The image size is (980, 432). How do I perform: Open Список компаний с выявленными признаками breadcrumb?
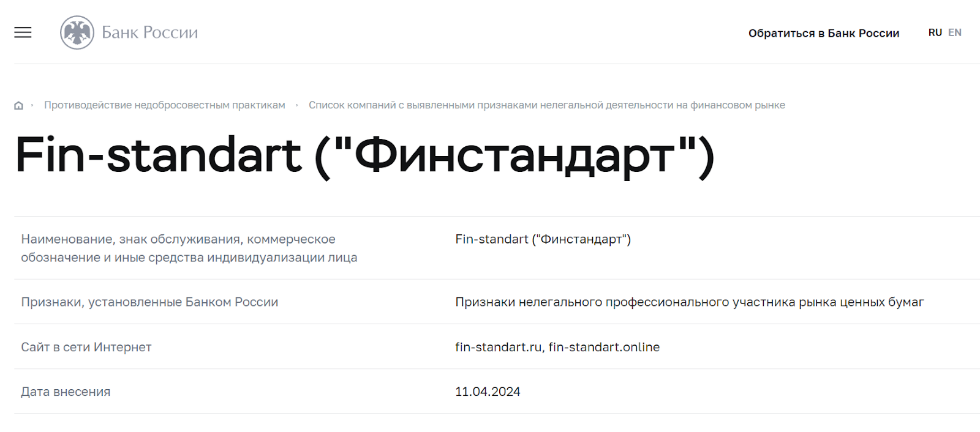[547, 105]
